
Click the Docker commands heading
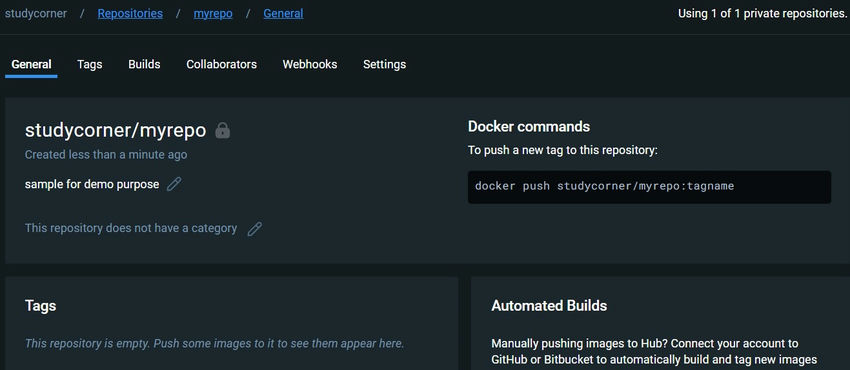pyautogui.click(x=529, y=127)
